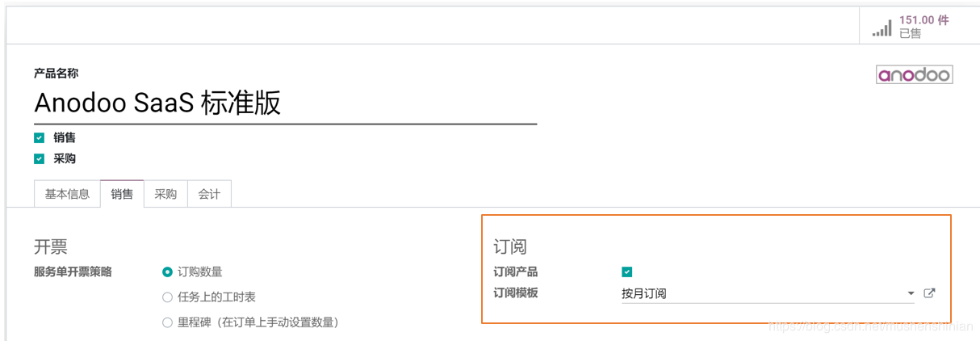Open the external link icon for 订阅模板
The width and height of the screenshot is (980, 341).
929,293
